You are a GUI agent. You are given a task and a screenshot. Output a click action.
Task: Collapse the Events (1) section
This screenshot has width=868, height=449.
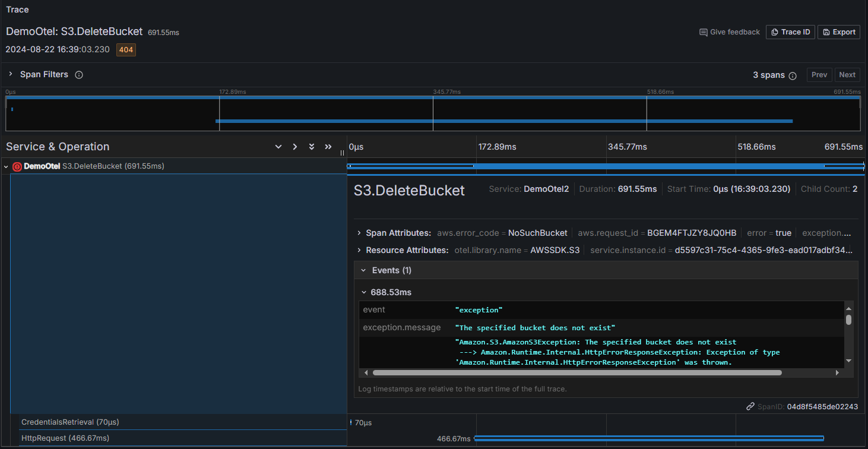[364, 270]
